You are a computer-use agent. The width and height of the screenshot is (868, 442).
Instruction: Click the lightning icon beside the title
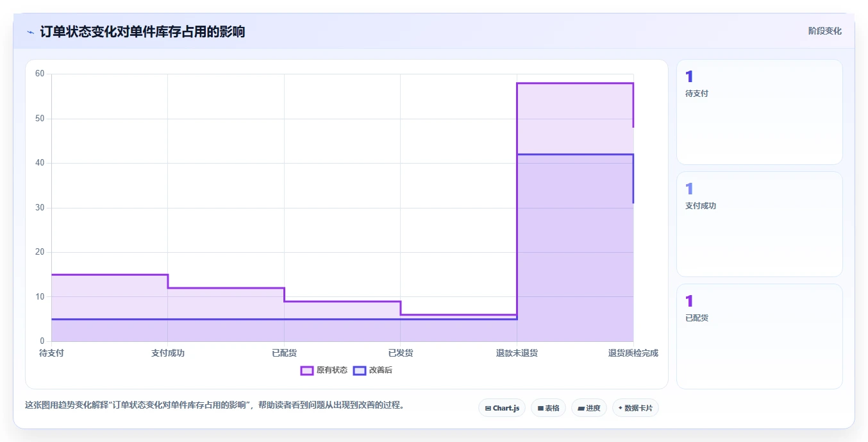(x=30, y=32)
